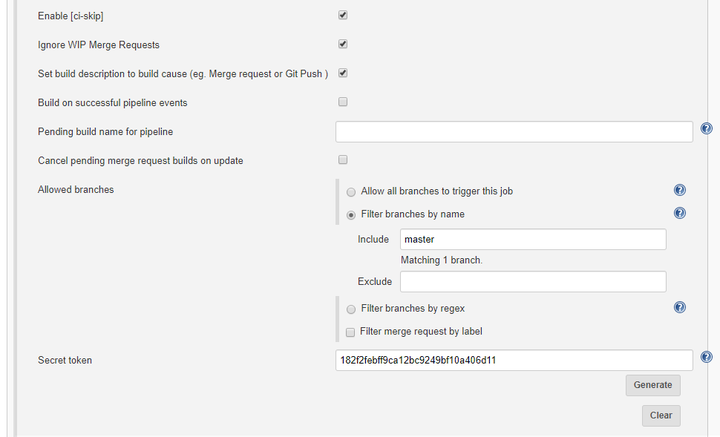Screen dimensions: 720x437
Task: Disable Set build description to build cause
Action: coord(343,73)
